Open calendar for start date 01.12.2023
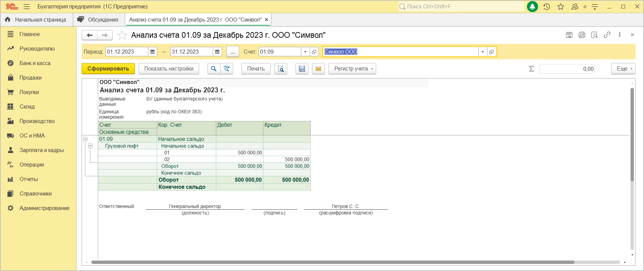This screenshot has height=271, width=644. 152,52
